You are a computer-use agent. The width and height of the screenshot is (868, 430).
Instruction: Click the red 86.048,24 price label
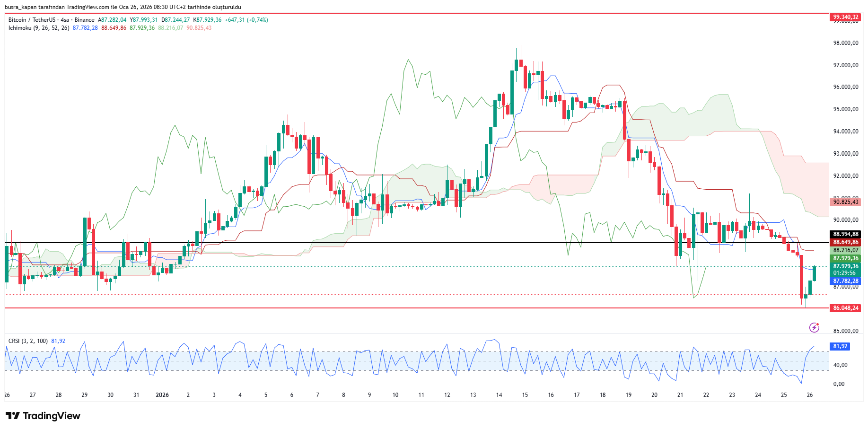(845, 308)
